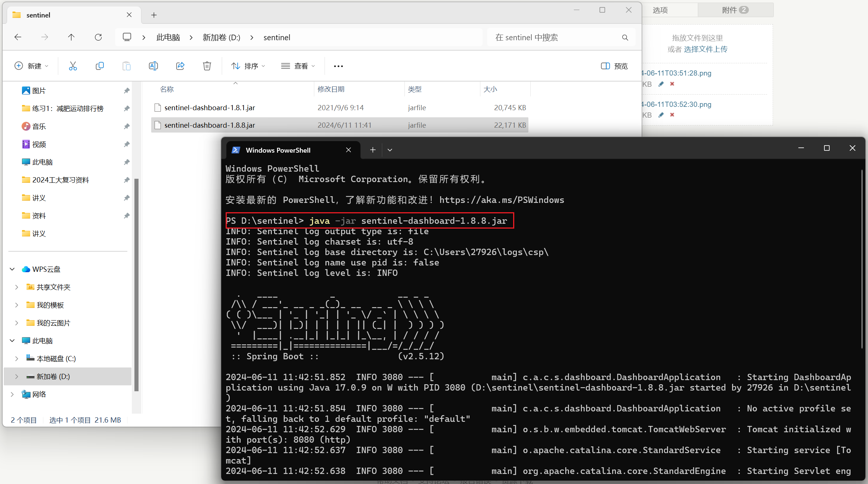The height and width of the screenshot is (484, 868).
Task: Open a new PowerShell tab
Action: [373, 150]
